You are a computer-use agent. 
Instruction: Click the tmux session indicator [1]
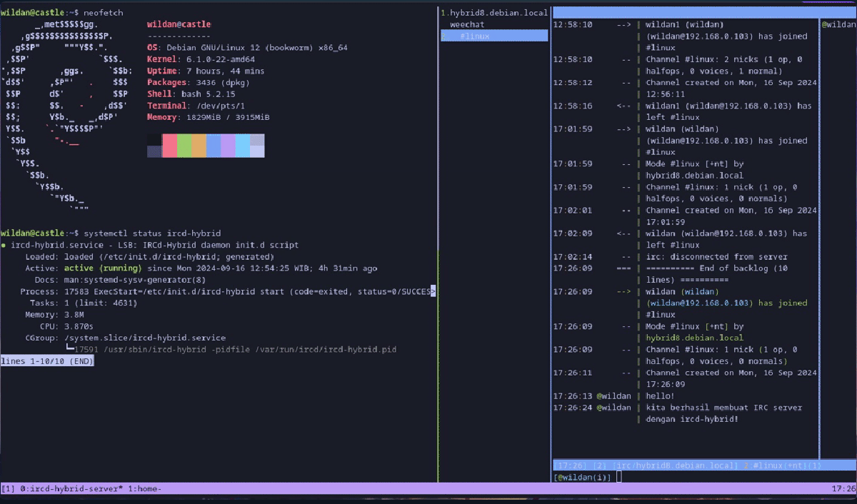click(x=8, y=489)
